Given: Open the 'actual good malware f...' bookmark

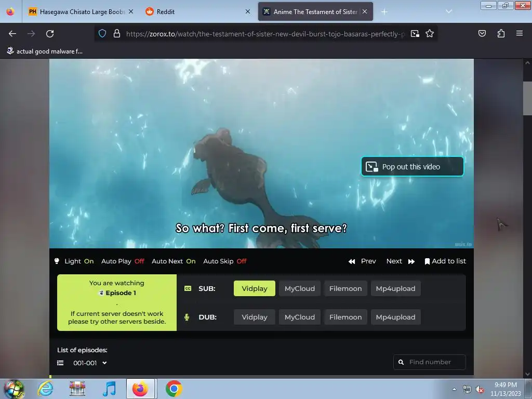Looking at the screenshot, I should [45, 51].
